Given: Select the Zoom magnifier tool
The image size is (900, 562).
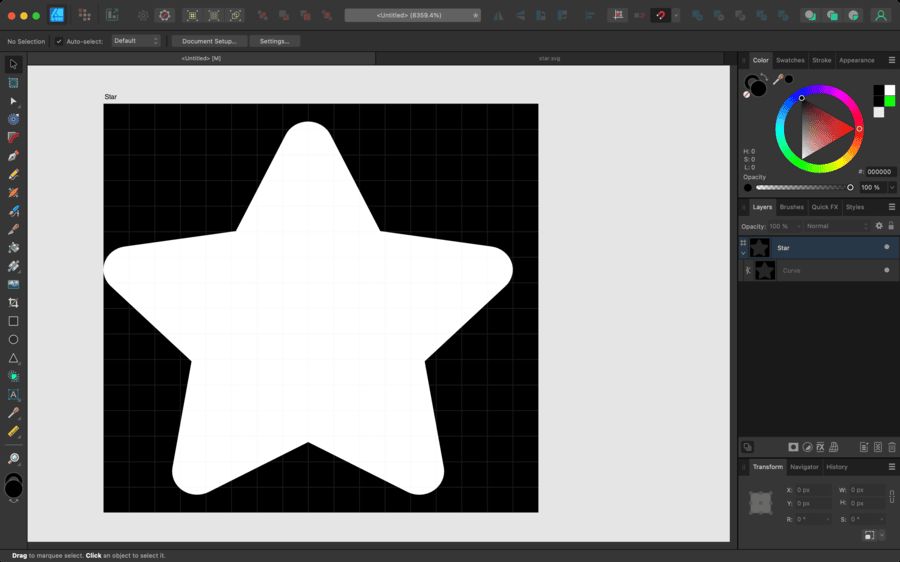Looking at the screenshot, I should pyautogui.click(x=13, y=458).
